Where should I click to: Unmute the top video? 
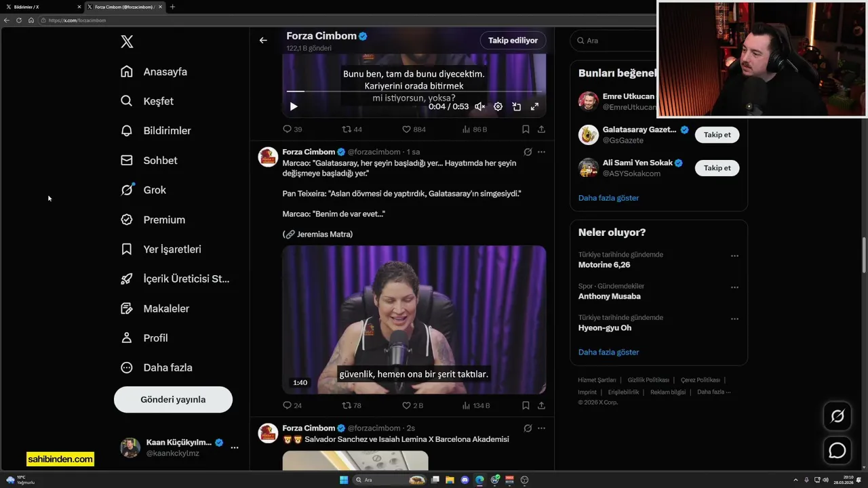point(480,106)
